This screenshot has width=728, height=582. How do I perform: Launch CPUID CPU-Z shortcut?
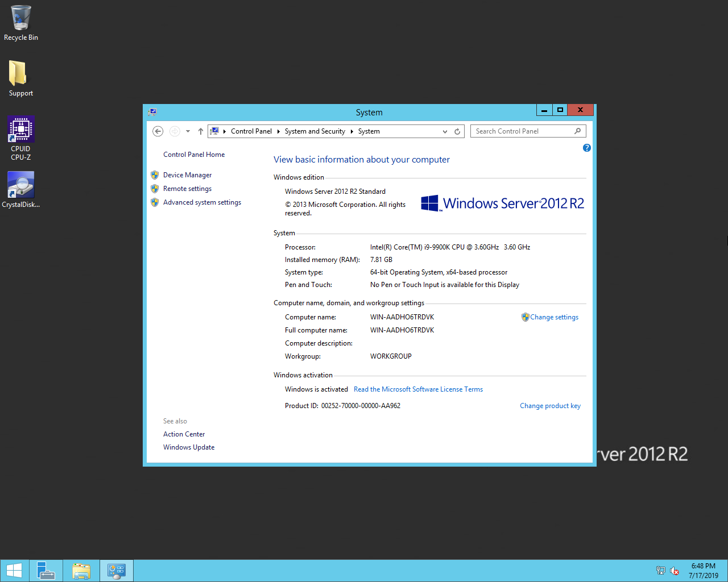coord(21,138)
